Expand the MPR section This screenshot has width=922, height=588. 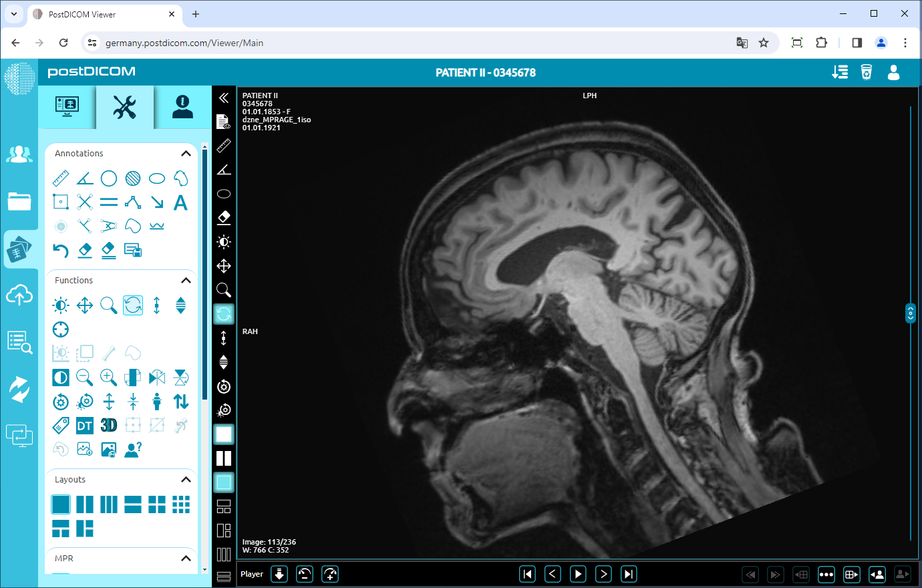pos(186,558)
